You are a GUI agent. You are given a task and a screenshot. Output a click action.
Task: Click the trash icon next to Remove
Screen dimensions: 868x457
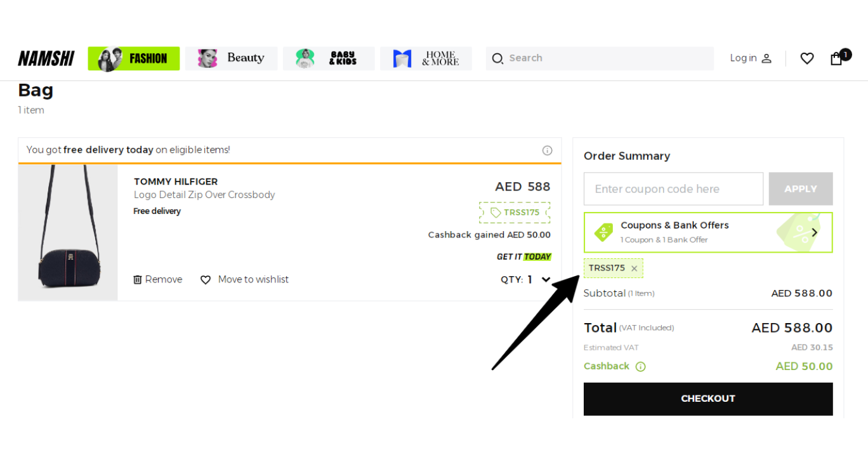click(x=138, y=279)
